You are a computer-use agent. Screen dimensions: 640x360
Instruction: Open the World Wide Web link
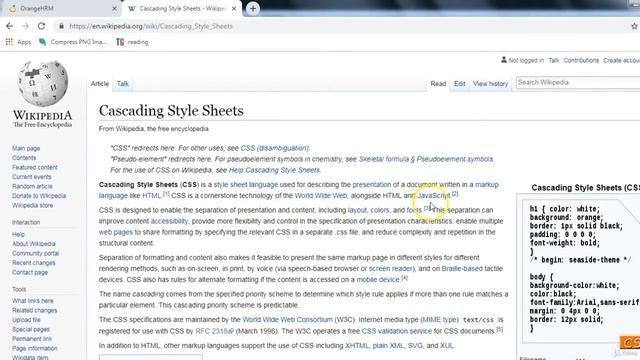(320, 196)
